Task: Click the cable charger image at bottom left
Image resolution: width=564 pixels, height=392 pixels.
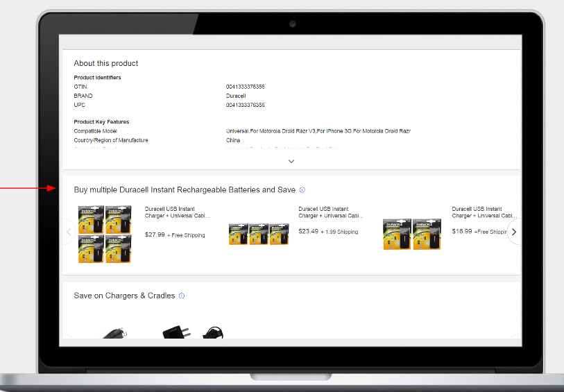Action: pos(114,333)
